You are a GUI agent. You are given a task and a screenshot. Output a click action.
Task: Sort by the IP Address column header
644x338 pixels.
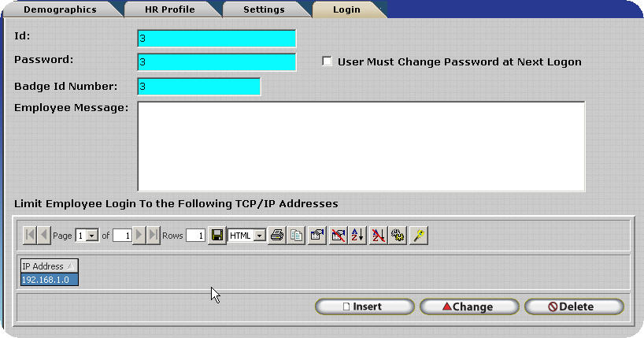coord(49,266)
